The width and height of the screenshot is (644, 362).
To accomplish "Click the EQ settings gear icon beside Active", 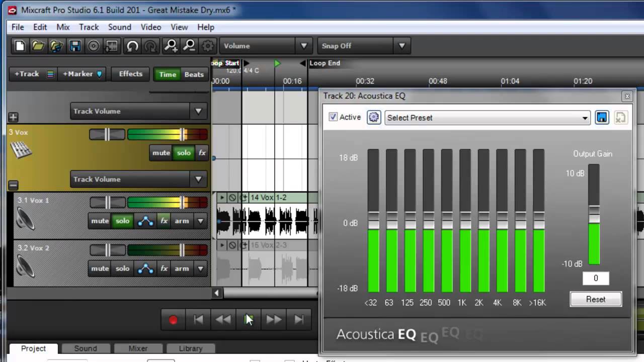I will click(x=374, y=117).
